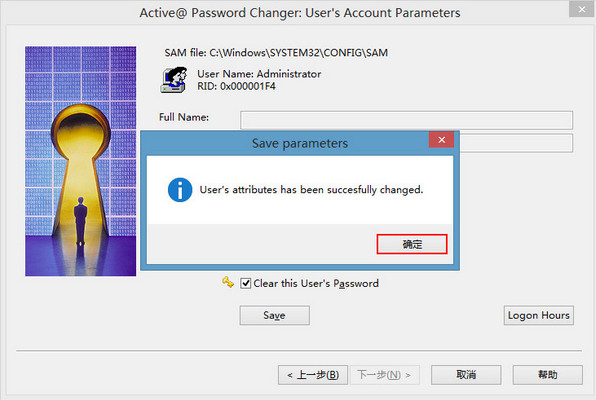Toggle the Clear this User's Password checkbox
The width and height of the screenshot is (596, 400).
tap(246, 283)
